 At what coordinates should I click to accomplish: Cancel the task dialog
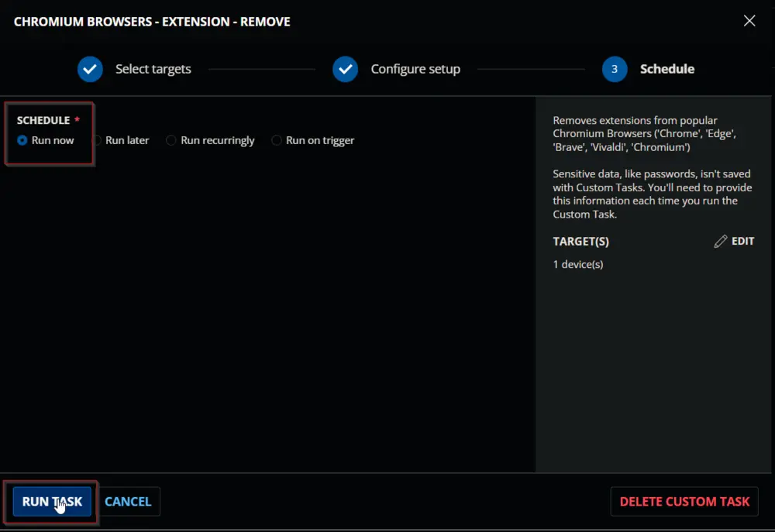click(x=128, y=501)
